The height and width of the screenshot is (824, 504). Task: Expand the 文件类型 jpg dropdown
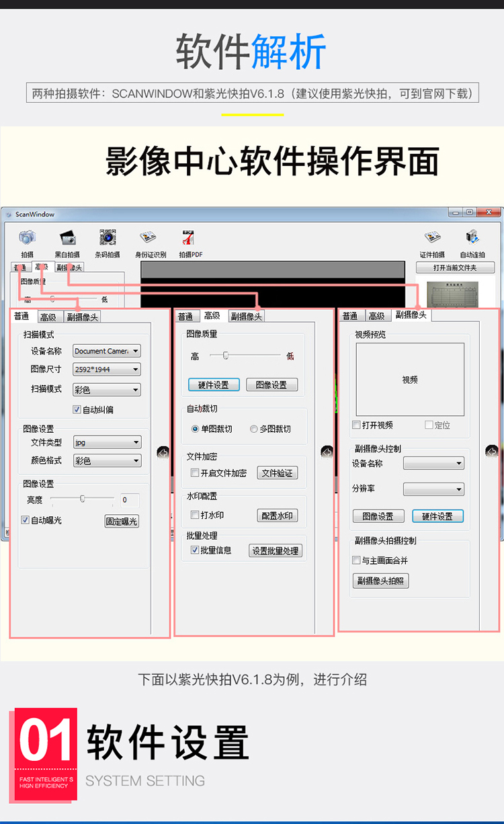point(107,442)
